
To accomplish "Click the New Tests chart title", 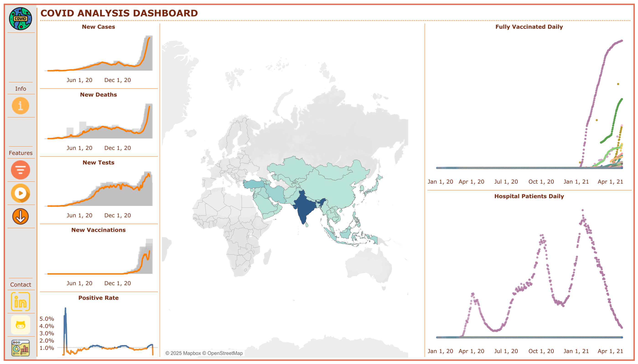I will [x=98, y=162].
